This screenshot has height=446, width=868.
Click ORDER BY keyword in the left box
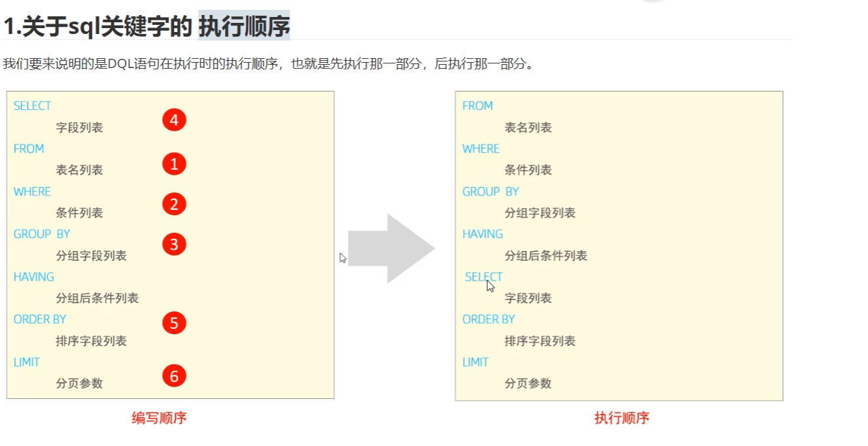pyautogui.click(x=40, y=320)
